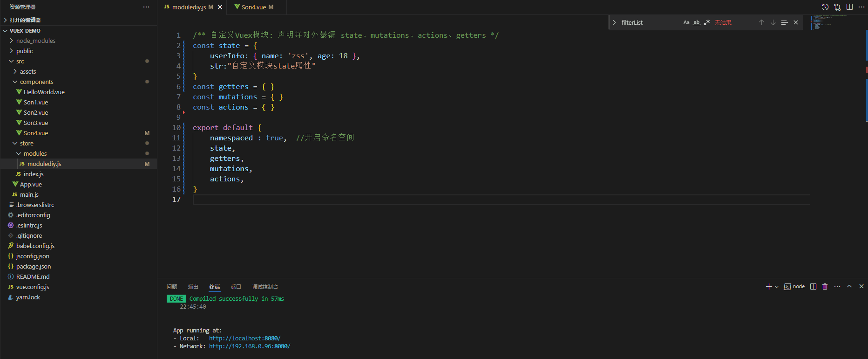Open editor more actions ellipsis
This screenshot has width=868, height=359.
[861, 7]
